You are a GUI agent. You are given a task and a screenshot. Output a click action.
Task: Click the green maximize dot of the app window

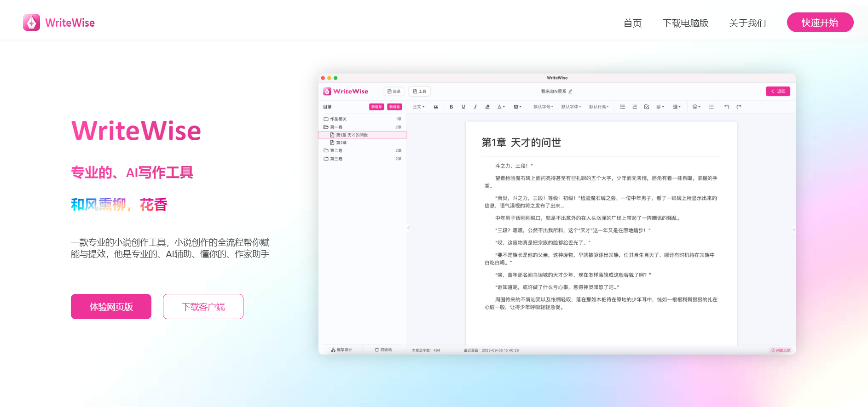(x=336, y=78)
